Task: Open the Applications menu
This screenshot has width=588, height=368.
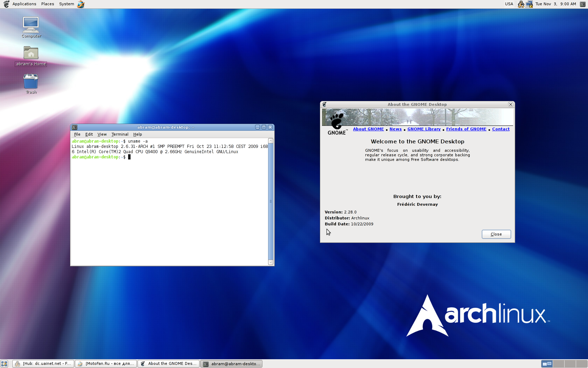Action: pyautogui.click(x=24, y=4)
